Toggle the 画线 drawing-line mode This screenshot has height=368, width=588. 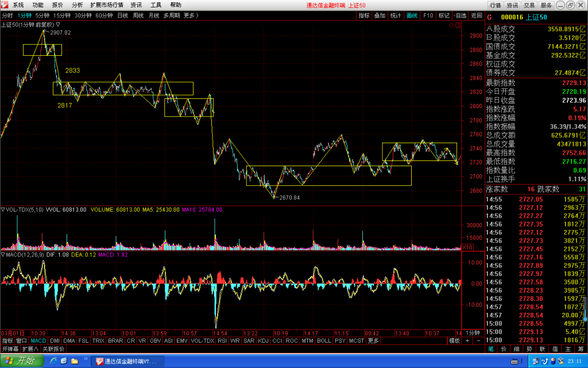(x=412, y=16)
